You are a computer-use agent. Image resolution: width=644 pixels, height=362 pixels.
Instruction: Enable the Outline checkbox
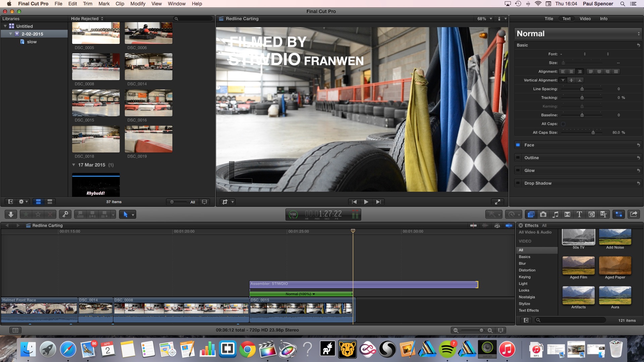coord(518,158)
